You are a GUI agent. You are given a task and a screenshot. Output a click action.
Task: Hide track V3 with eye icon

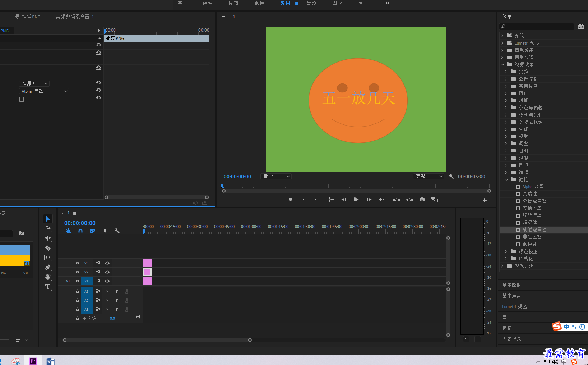[x=107, y=263]
